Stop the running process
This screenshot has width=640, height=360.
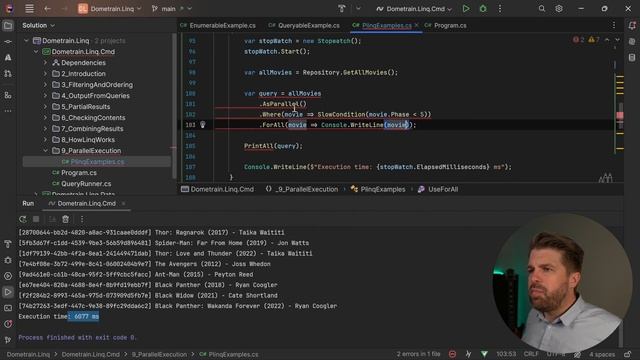point(36,219)
